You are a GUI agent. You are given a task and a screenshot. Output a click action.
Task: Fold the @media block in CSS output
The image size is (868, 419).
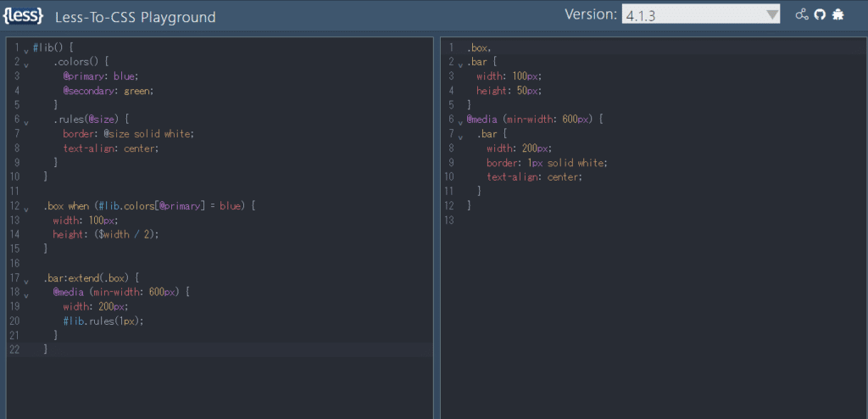460,120
